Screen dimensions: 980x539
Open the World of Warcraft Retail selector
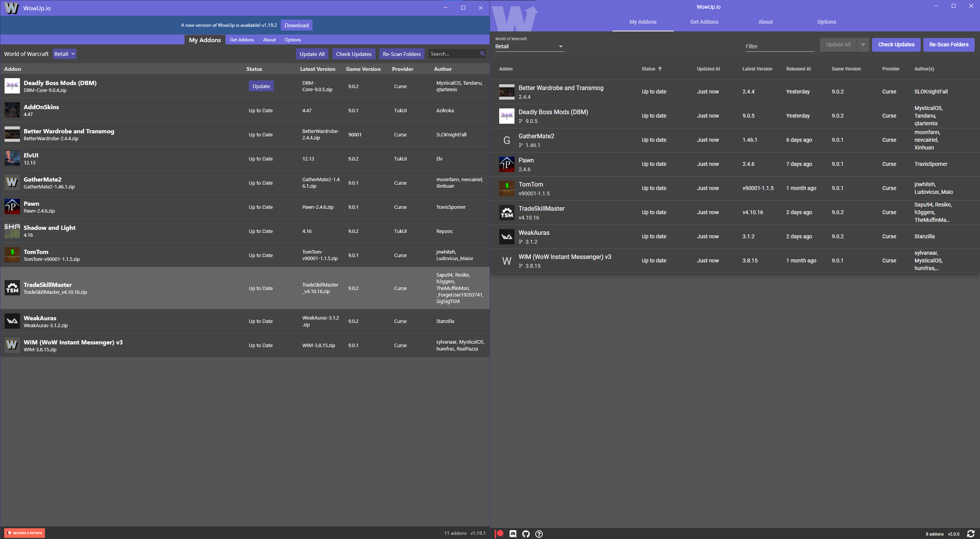(x=64, y=54)
